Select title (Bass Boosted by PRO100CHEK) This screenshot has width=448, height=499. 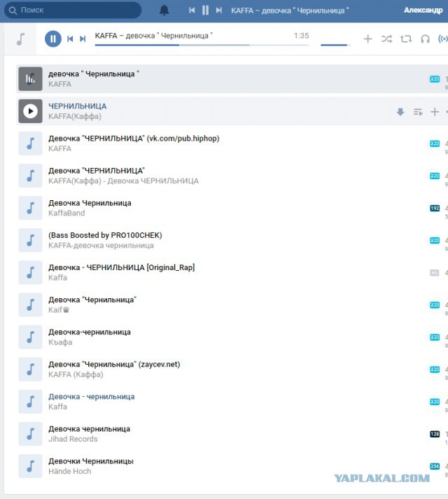click(105, 235)
